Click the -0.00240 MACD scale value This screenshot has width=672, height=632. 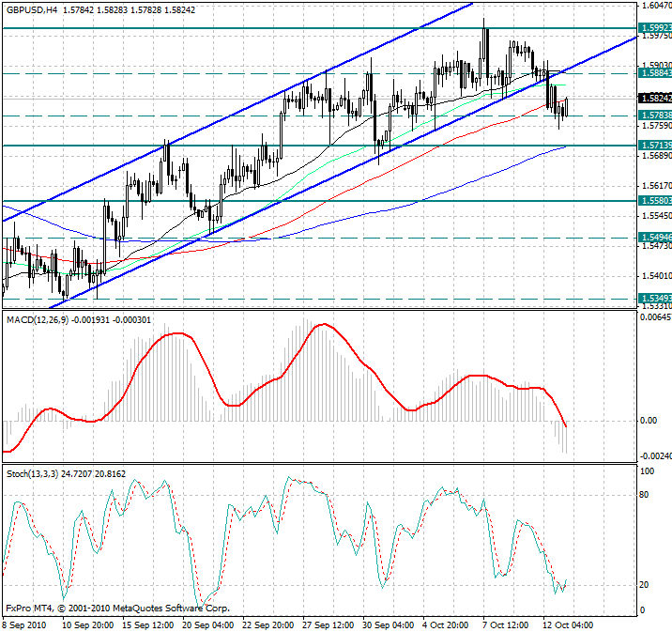click(x=656, y=456)
